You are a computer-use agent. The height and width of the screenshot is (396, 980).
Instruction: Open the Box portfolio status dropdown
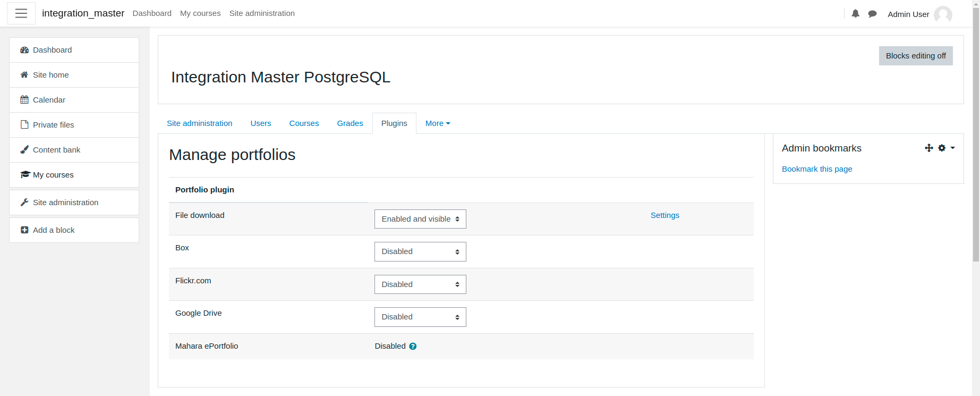click(x=420, y=252)
